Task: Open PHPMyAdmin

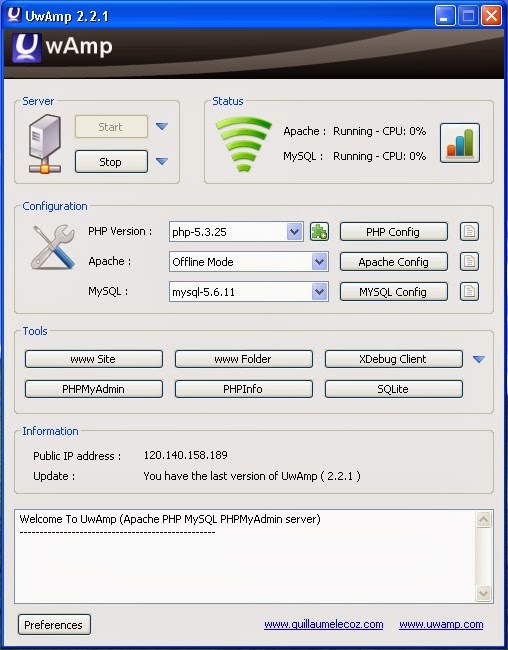Action: point(94,389)
